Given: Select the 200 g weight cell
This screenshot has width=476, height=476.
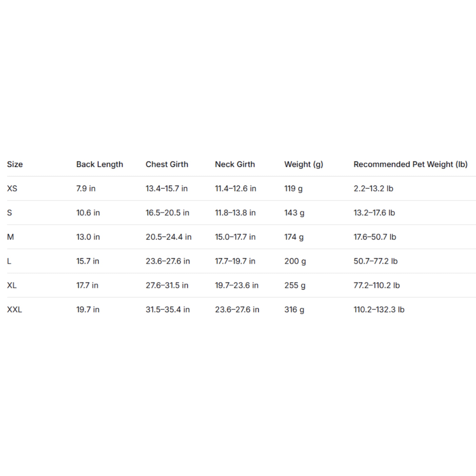Looking at the screenshot, I should click(295, 261).
